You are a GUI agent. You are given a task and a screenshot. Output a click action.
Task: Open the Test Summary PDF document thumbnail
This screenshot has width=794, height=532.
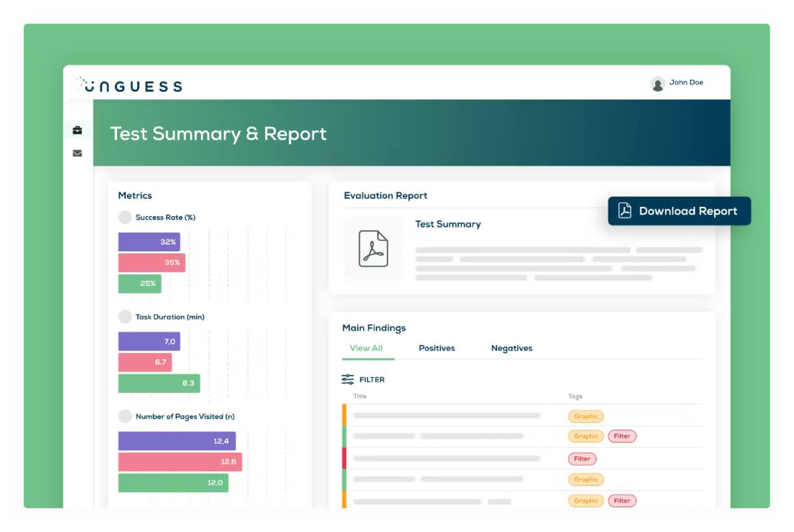pyautogui.click(x=373, y=249)
